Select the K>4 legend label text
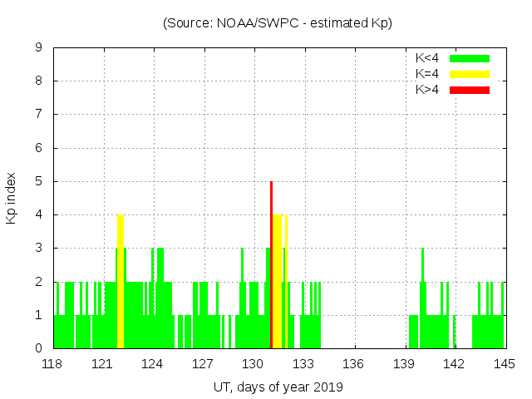This screenshot has width=532, height=399. tap(428, 90)
